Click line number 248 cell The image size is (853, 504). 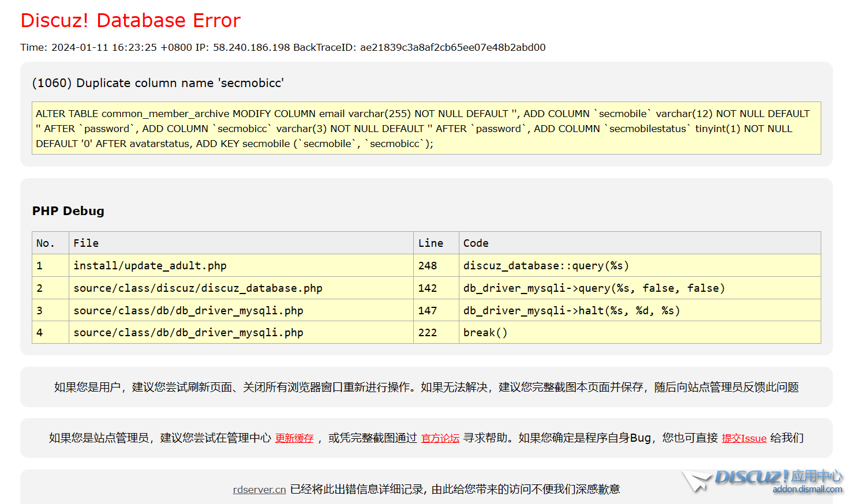coord(436,266)
